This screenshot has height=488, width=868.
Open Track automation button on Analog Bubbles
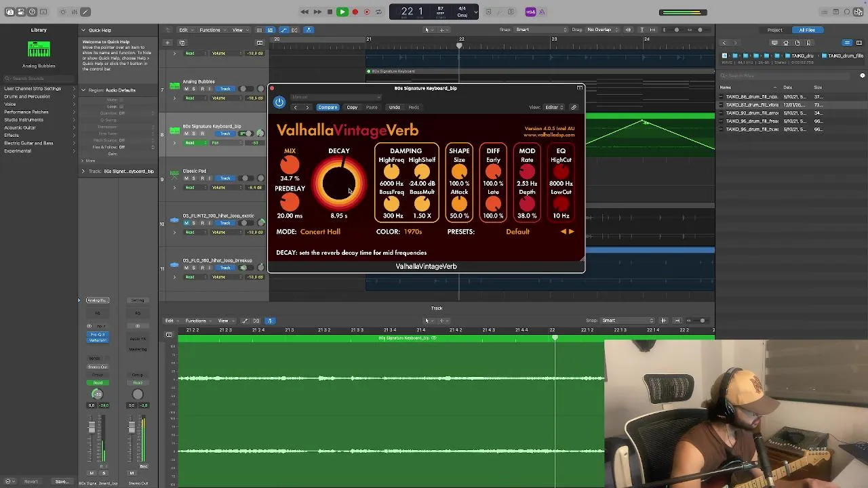tap(224, 89)
